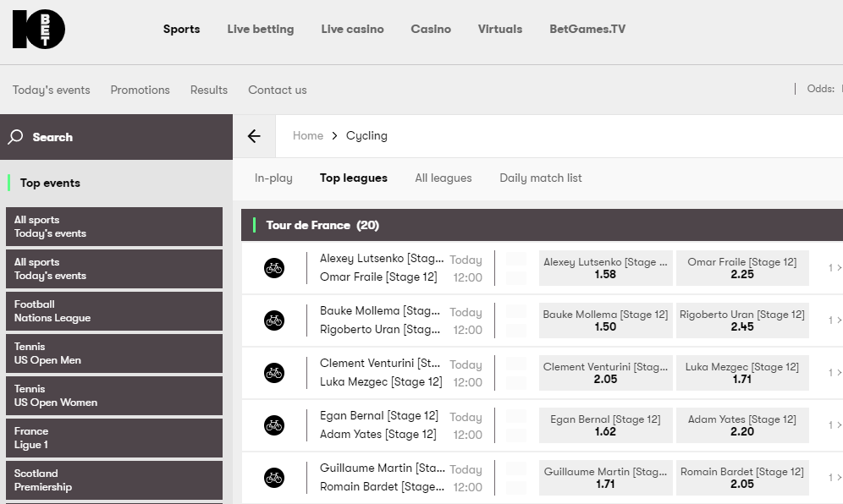Open BetGames.TV section
The height and width of the screenshot is (504, 843).
[x=587, y=29]
